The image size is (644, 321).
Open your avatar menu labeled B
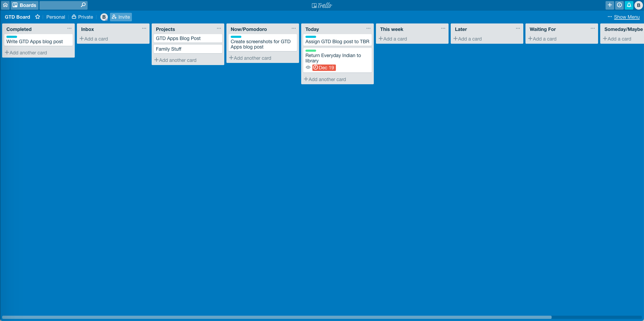(x=638, y=5)
